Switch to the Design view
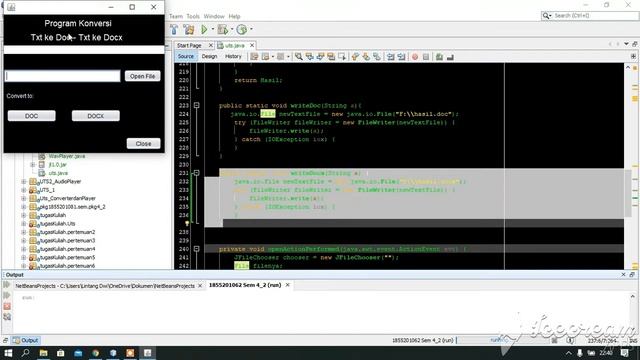 [209, 56]
